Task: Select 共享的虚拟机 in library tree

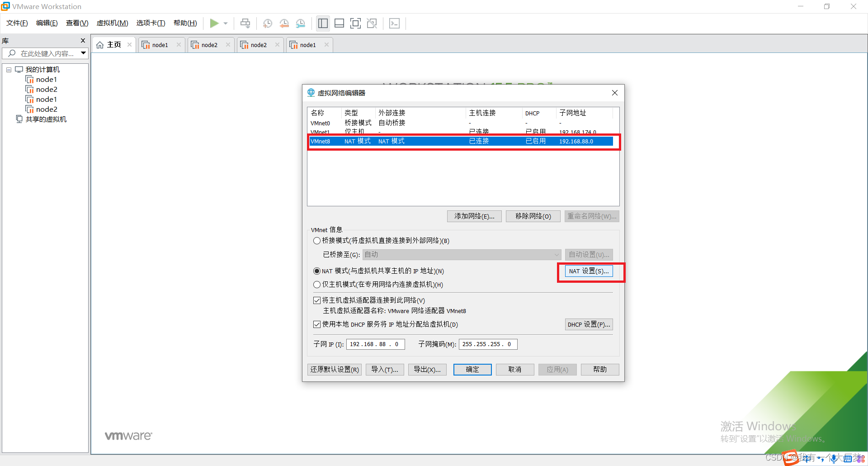Action: click(x=42, y=119)
